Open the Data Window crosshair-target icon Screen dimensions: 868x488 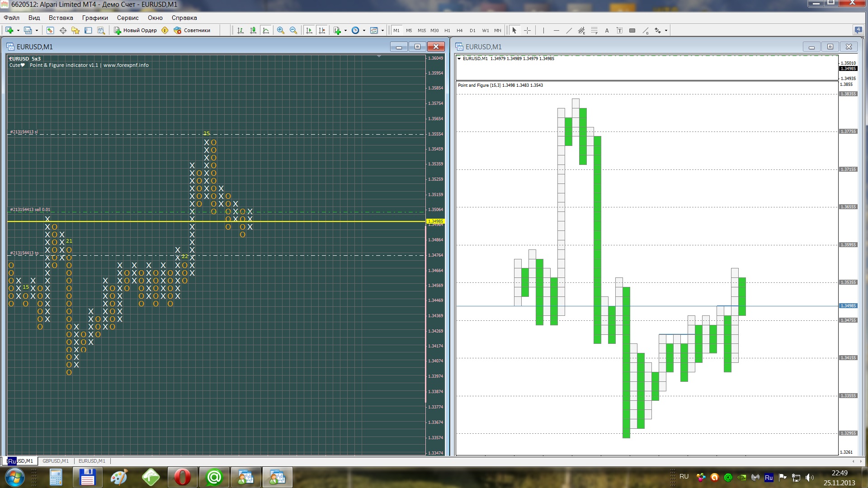click(63, 30)
